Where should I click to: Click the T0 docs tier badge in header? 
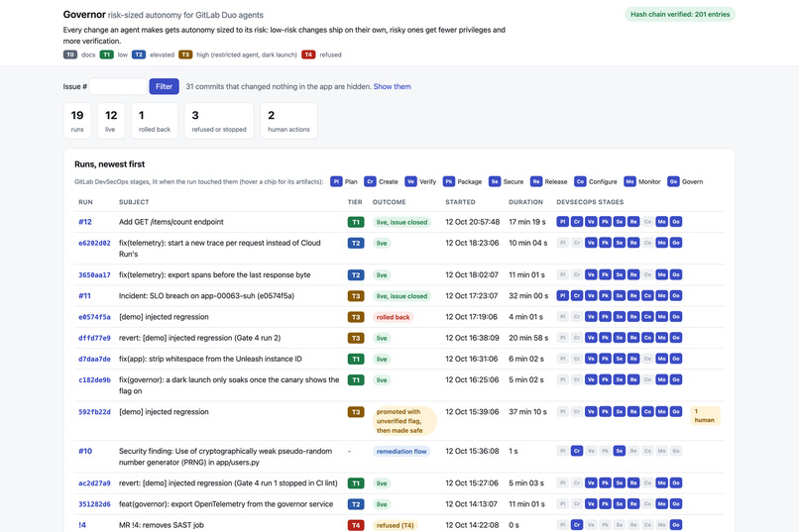click(x=70, y=54)
